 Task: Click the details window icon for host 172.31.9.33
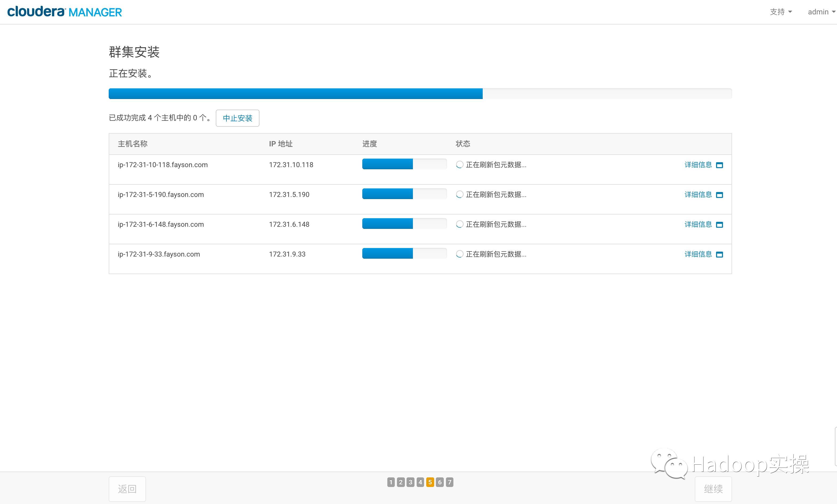pyautogui.click(x=719, y=255)
